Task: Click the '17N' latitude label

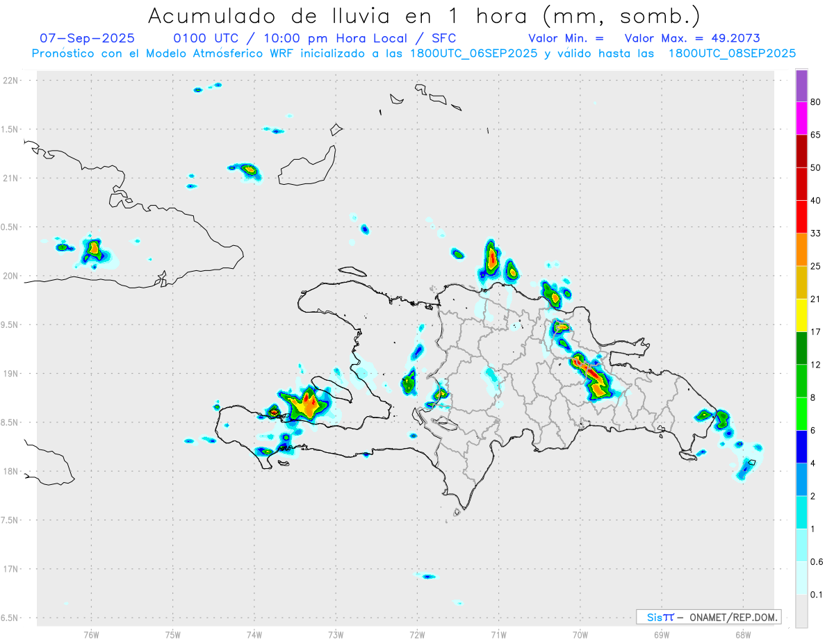Action: [10, 569]
